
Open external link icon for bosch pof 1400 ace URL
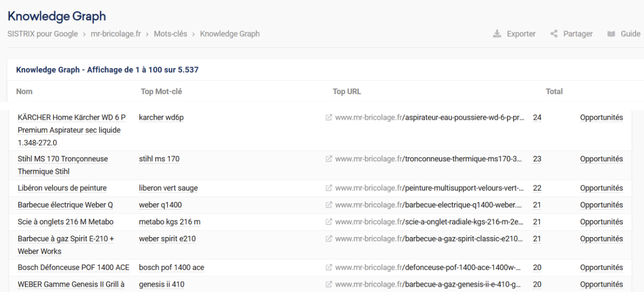(329, 268)
